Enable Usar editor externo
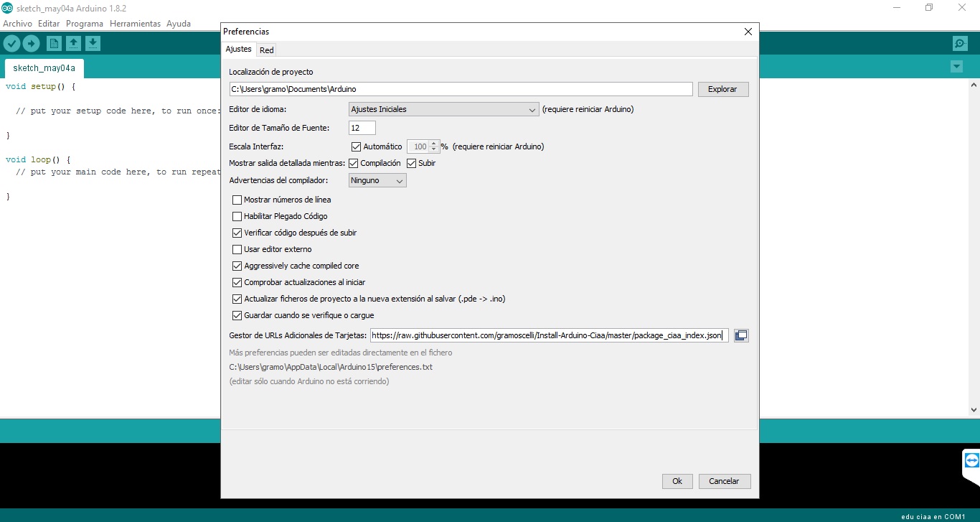The image size is (980, 522). [237, 249]
